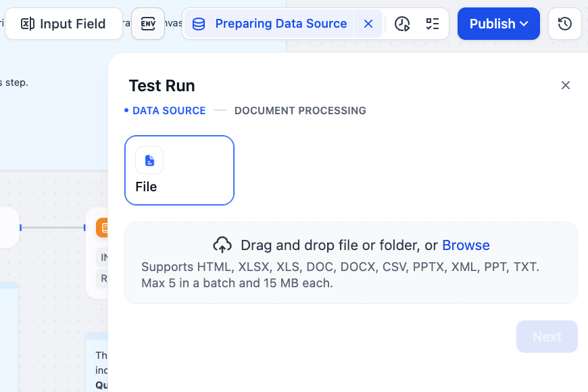Viewport: 588px width, 392px height.
Task: Click the connector line between canvas nodes
Action: coord(53,228)
